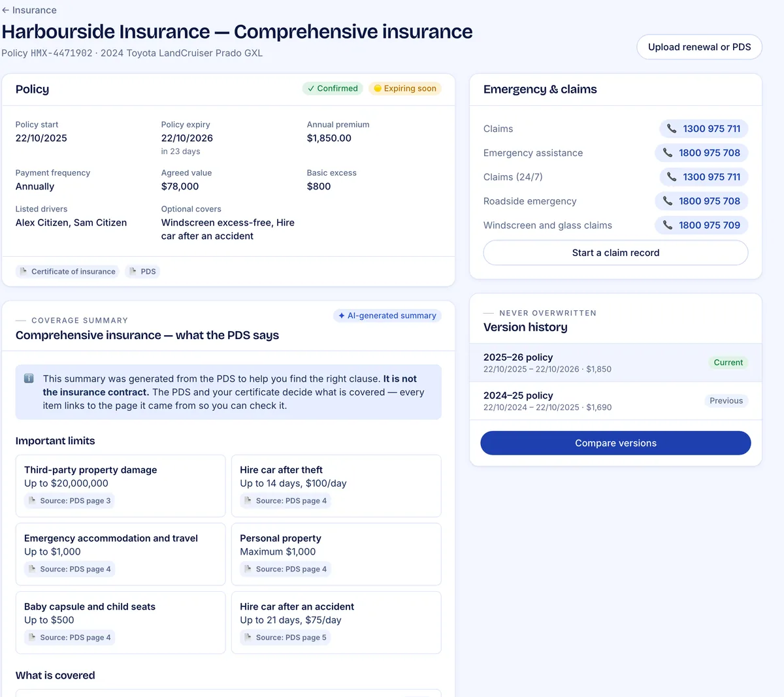Click phone icon in Claims row
This screenshot has height=697, width=784.
coord(672,129)
